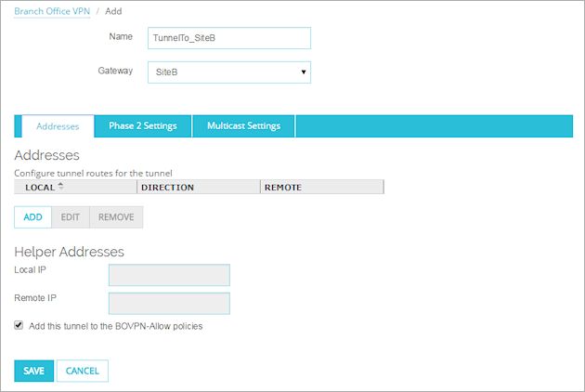Screen dimensions: 585x392
Task: Switch to the Phase 2 Settings tab
Action: (x=142, y=126)
